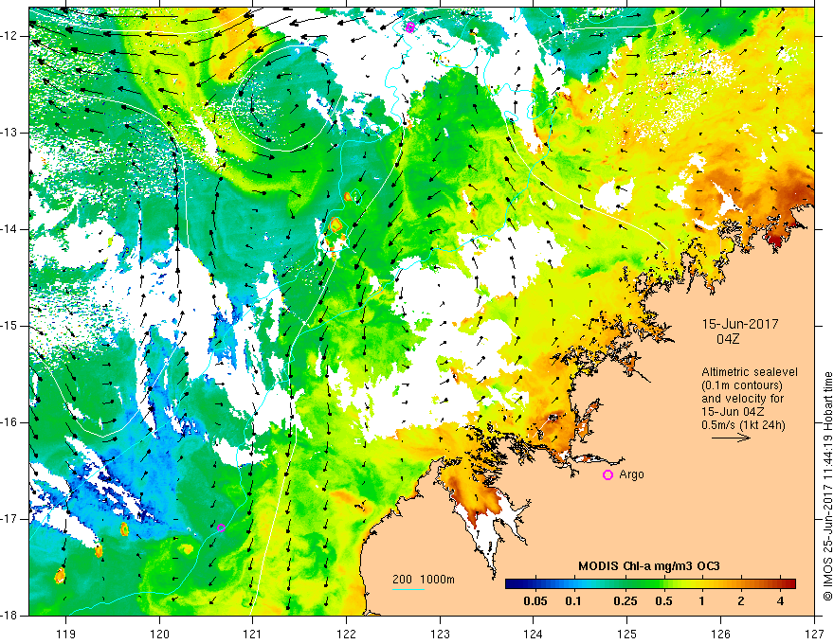Screen dimensions: 834x644
Task: Click the '-12' latitude axis label
Action: pos(10,36)
